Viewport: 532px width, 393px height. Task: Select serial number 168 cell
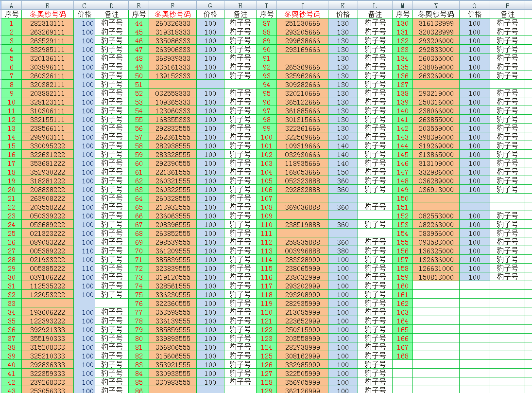[x=402, y=357]
